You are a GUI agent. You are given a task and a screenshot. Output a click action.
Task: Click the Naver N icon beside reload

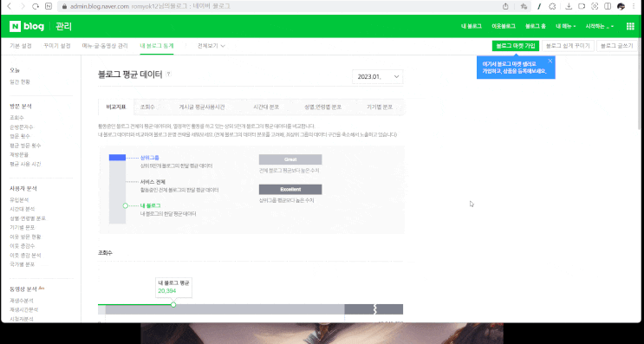[49, 6]
